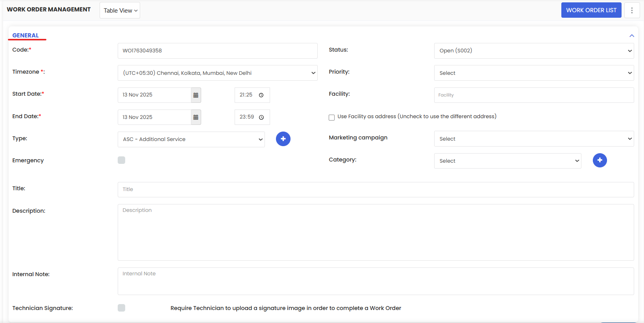This screenshot has height=323, width=644.
Task: Open the Category select dropdown
Action: pyautogui.click(x=507, y=161)
